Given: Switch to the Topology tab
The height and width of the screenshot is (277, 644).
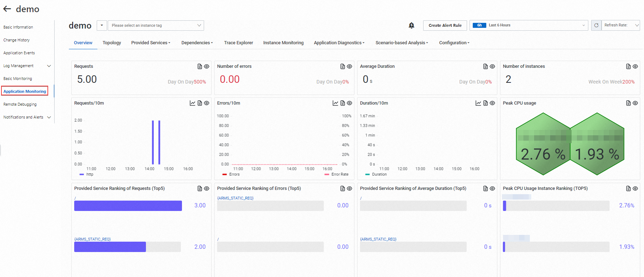Looking at the screenshot, I should (x=112, y=43).
